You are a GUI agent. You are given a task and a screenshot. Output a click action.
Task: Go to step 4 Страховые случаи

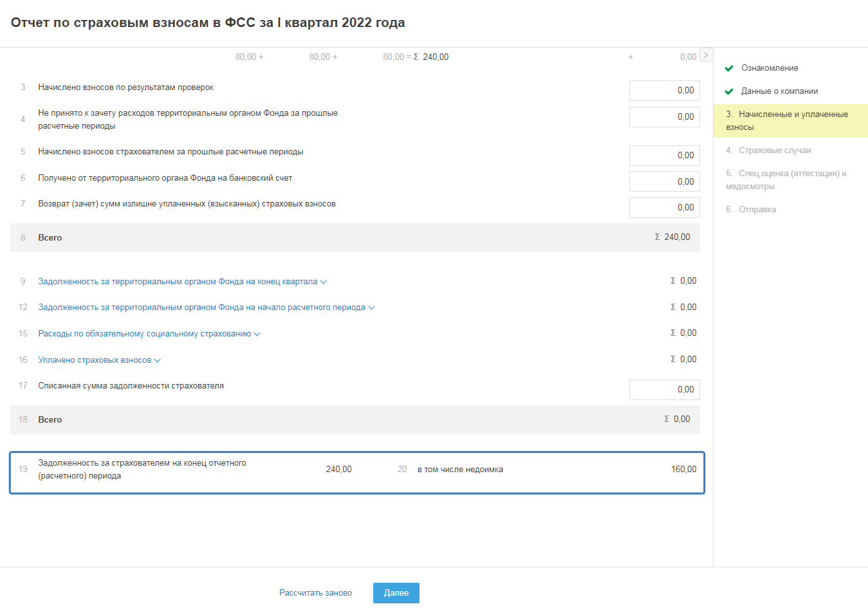click(775, 151)
